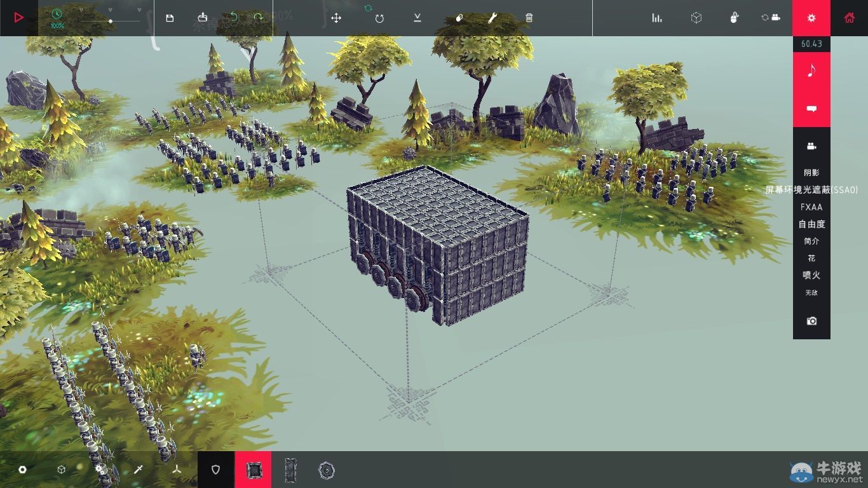The image size is (868, 488).
Task: Toggle the settings gear panel
Action: pos(811,18)
